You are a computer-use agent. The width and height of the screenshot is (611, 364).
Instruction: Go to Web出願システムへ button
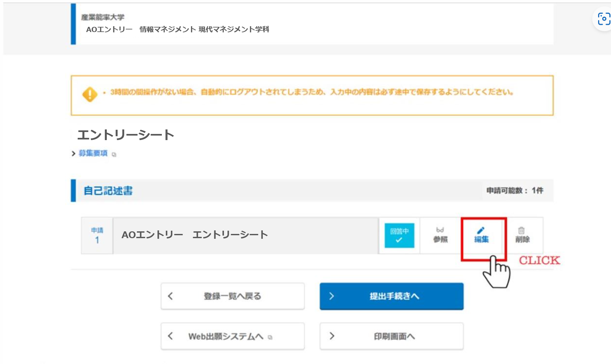[232, 336]
